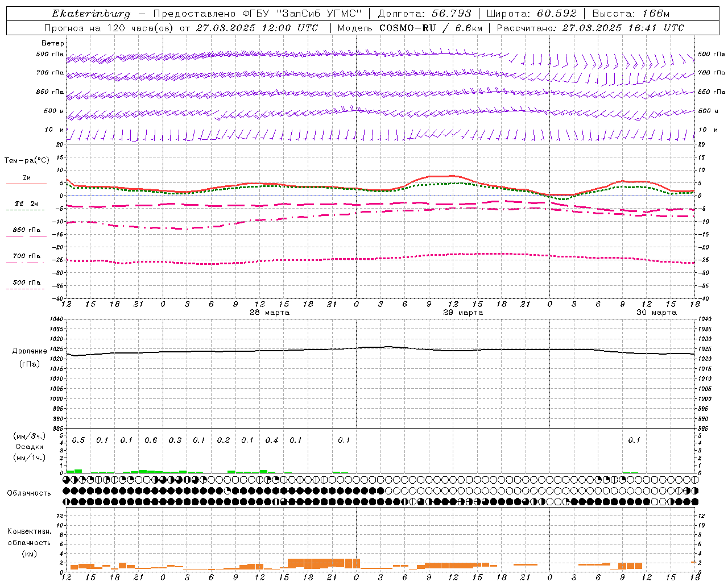Select the "Широта: 60.592" header field
The width and height of the screenshot is (728, 582).
pos(532,14)
